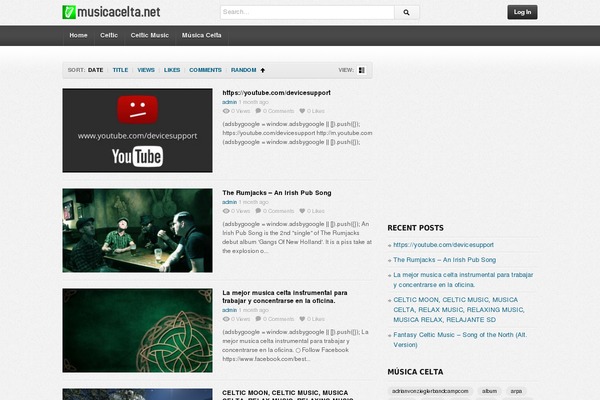The width and height of the screenshot is (600, 400).
Task: Open recent post The Rumjacks in sidebar
Action: coord(445,260)
